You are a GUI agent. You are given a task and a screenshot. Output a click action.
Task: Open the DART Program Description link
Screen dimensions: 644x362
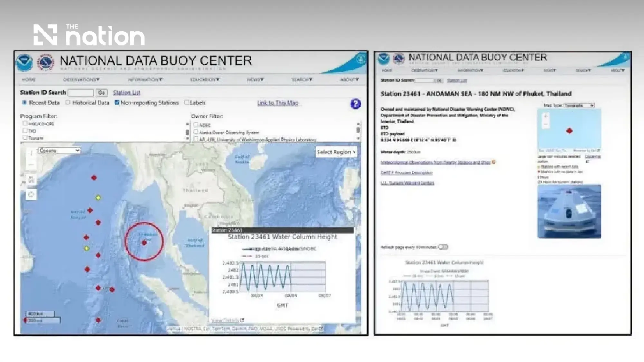click(x=406, y=172)
